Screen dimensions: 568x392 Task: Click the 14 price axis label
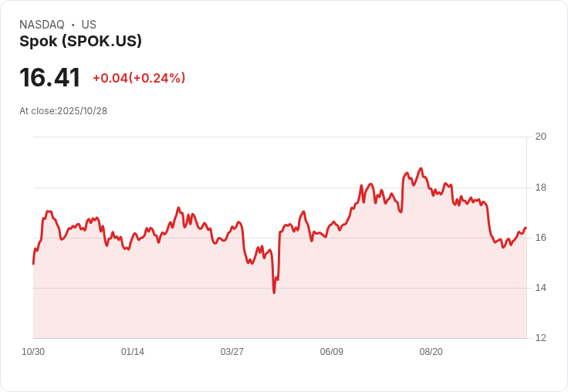540,288
